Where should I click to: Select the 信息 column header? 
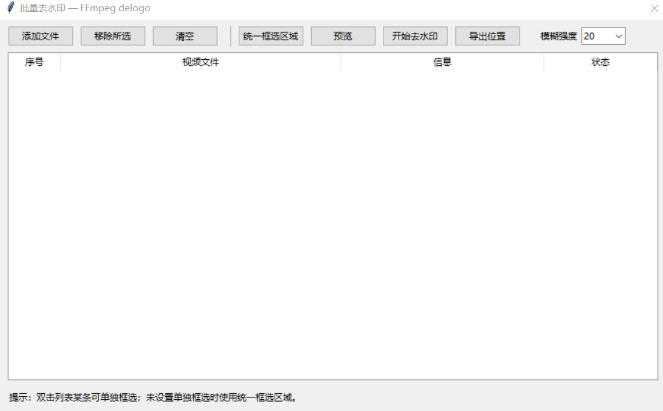tap(442, 63)
